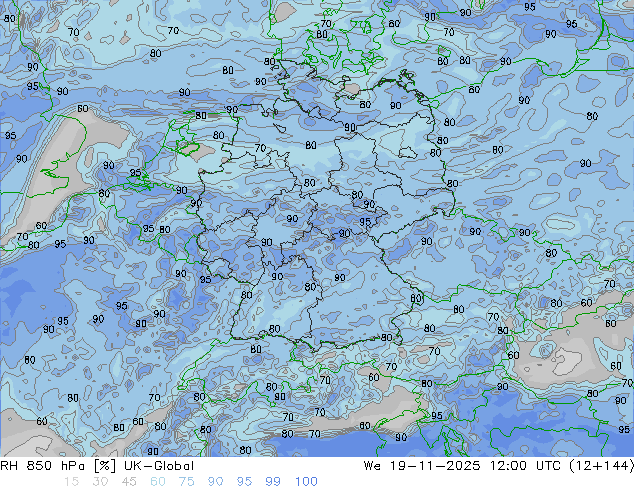Image resolution: width=634 pixels, height=490 pixels.
Task: Select the legend value 99
Action: pos(273,482)
